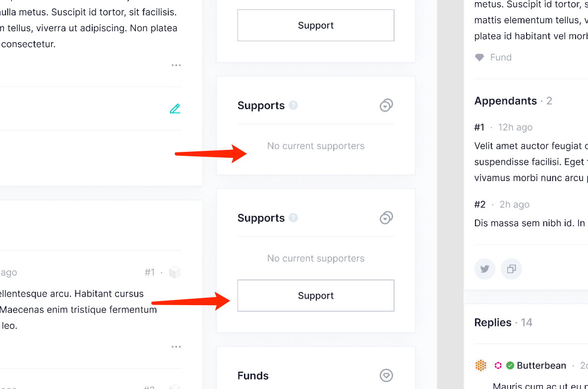
Task: Open the lower three-dot overflow menu
Action: [176, 346]
